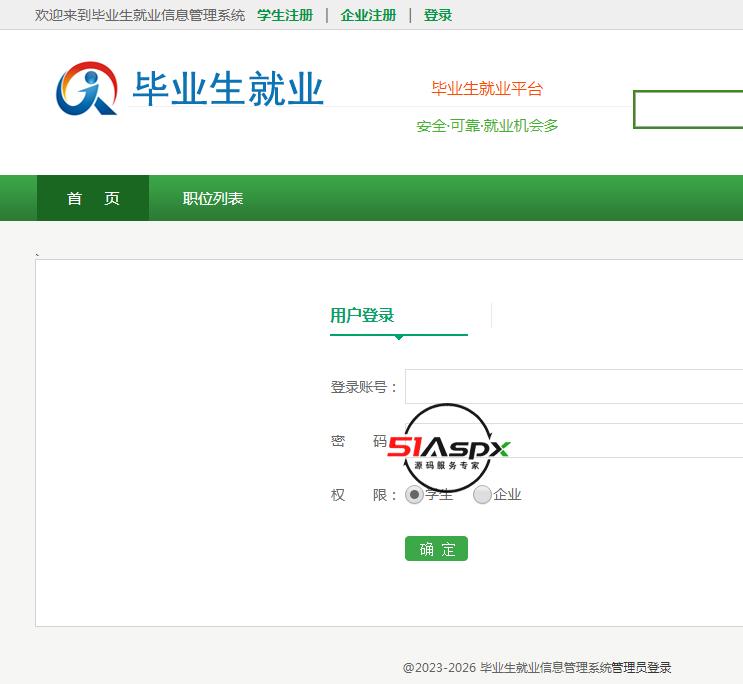Click the 登录账号 label

point(363,387)
